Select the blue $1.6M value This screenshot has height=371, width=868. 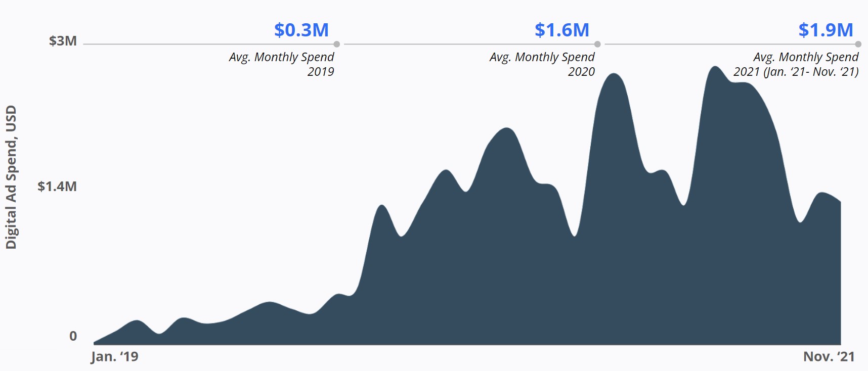(x=561, y=30)
